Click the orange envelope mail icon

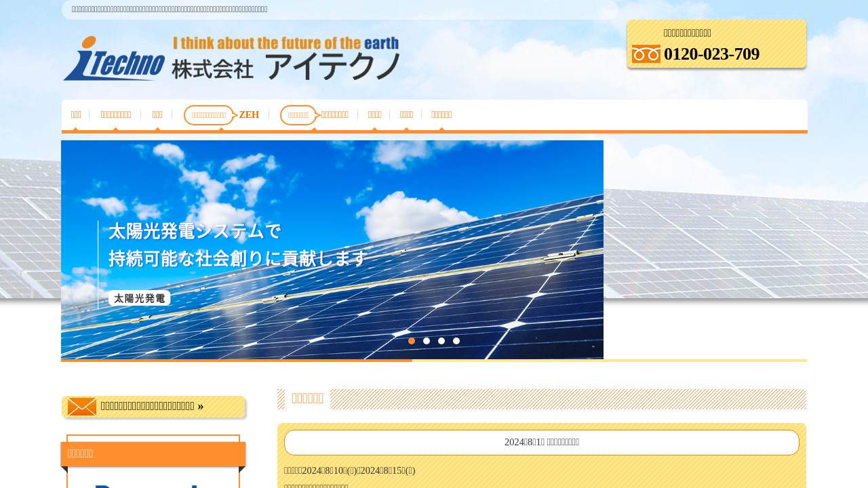tap(81, 407)
